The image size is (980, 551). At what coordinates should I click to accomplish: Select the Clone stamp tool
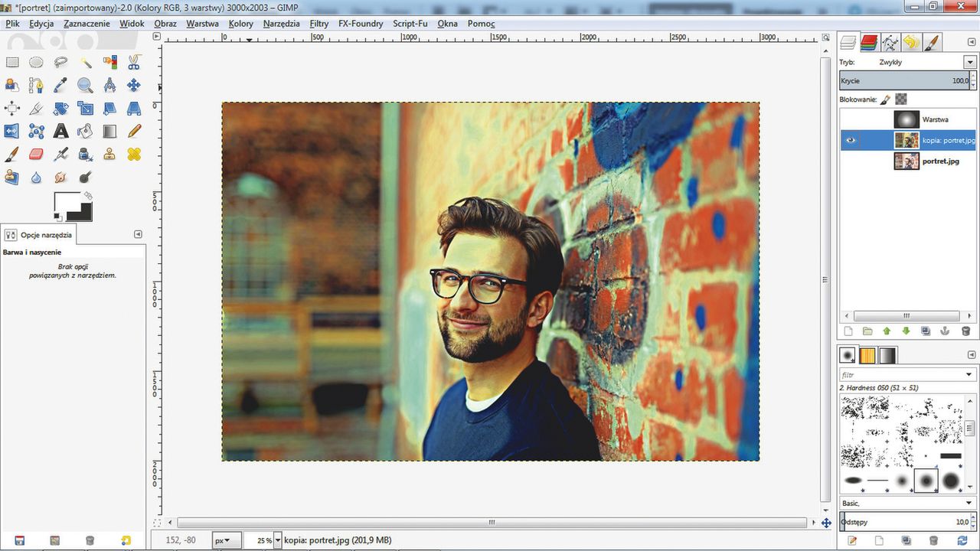tap(109, 154)
